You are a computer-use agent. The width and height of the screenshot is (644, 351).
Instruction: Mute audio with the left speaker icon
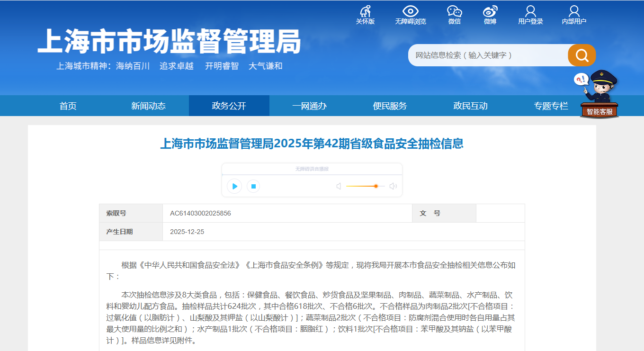[339, 186]
